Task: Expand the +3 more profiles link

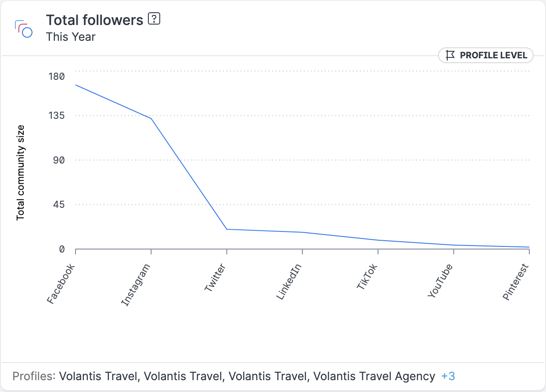Action: coord(448,376)
